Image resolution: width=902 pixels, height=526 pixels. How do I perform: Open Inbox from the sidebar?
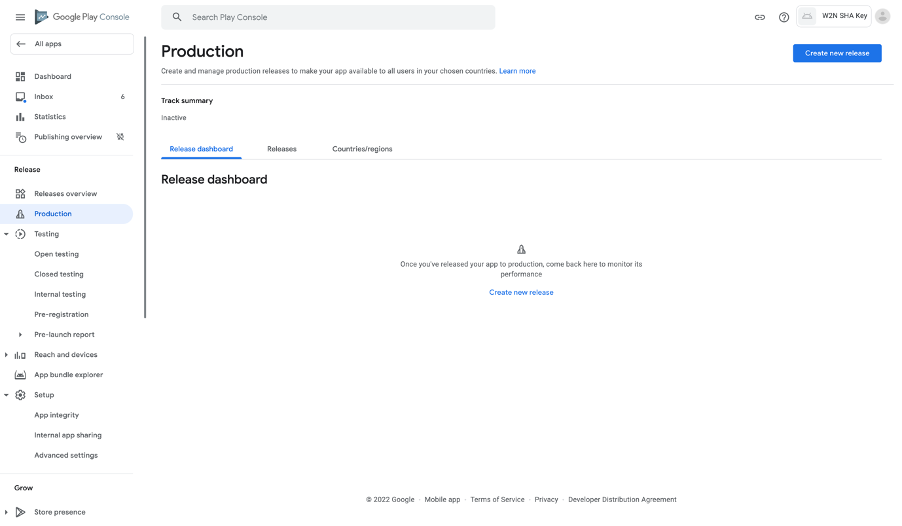(x=43, y=97)
